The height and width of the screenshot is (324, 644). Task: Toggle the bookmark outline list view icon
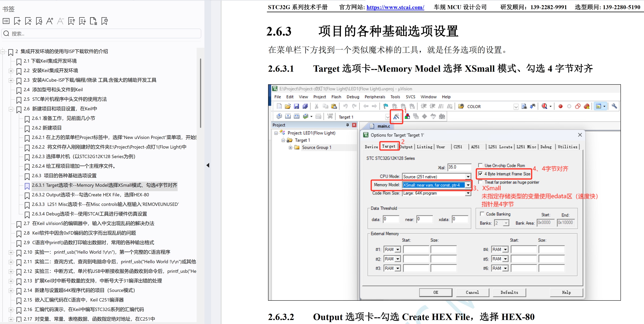point(6,21)
